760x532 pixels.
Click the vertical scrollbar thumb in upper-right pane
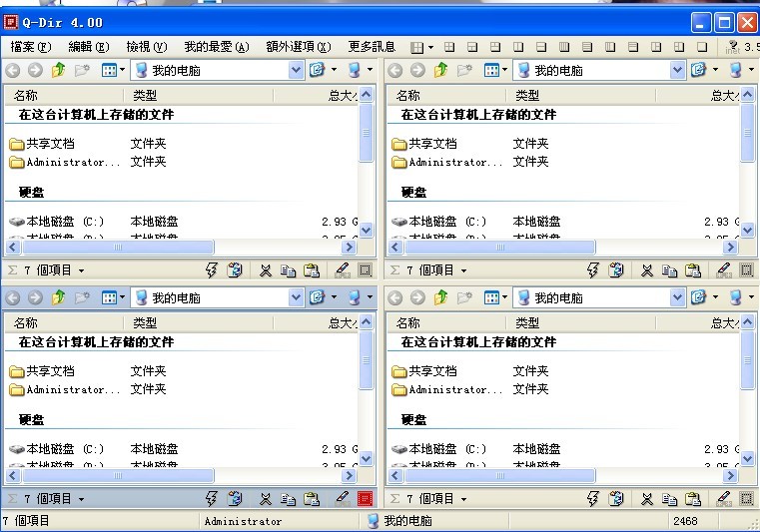point(748,132)
